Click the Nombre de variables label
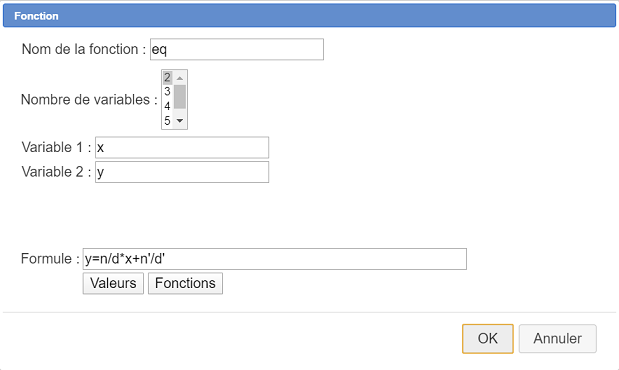This screenshot has height=370, width=619. pos(89,100)
